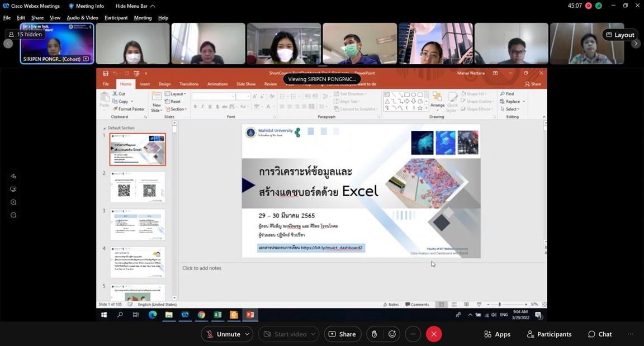Toggle the Chat panel

coord(599,334)
